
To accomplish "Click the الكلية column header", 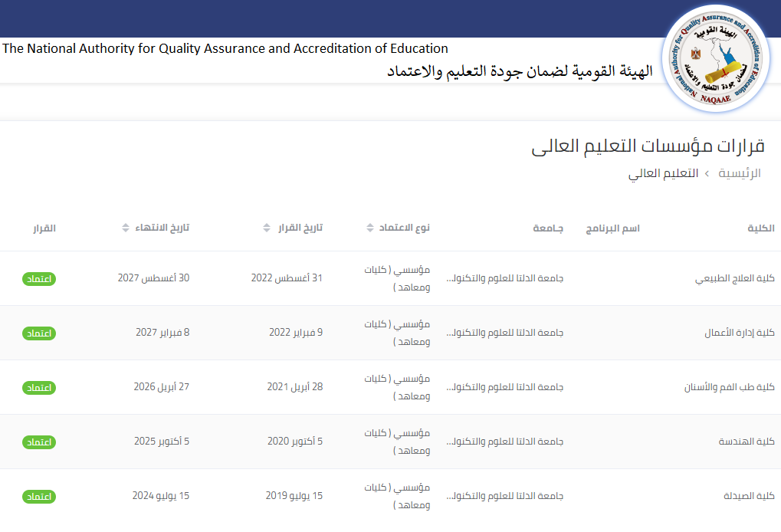I will coord(760,228).
